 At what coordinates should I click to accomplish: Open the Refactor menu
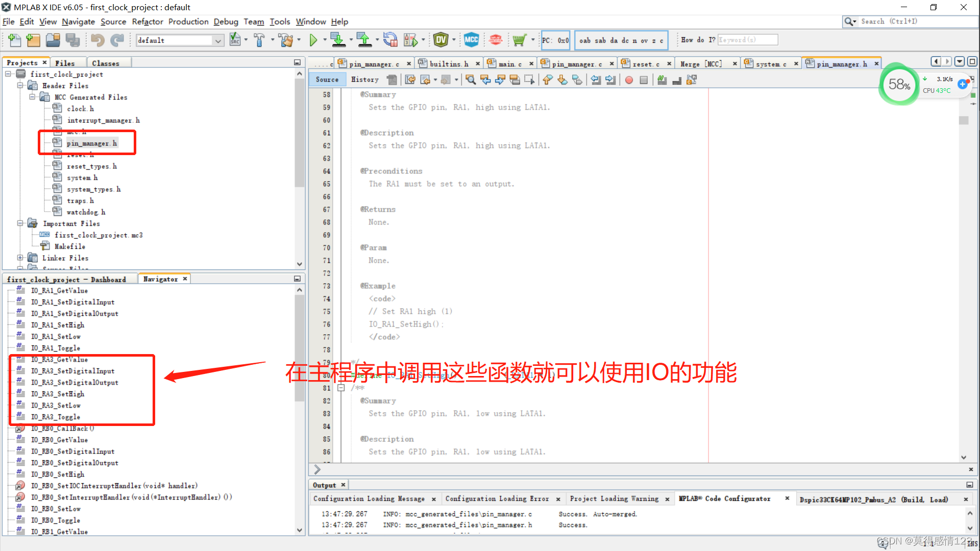point(148,21)
